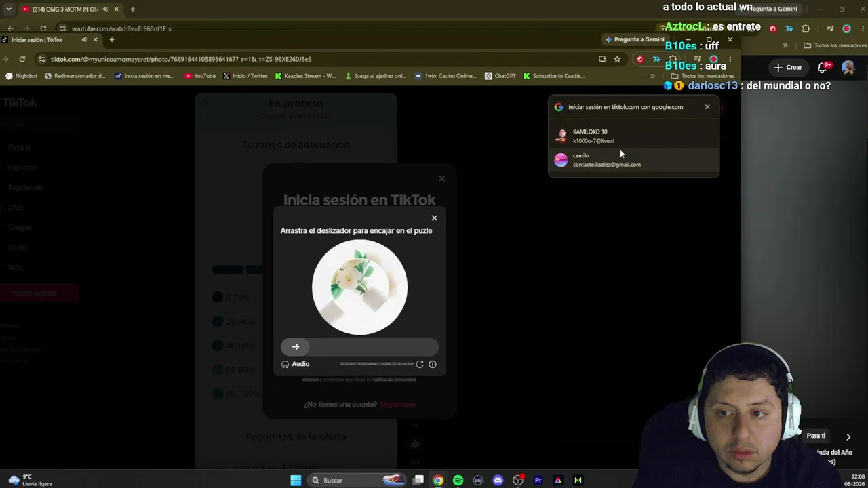Viewport: 868px width, 488px height.
Task: Open Adobe Premiere Pro from the taskbar
Action: pos(538,481)
